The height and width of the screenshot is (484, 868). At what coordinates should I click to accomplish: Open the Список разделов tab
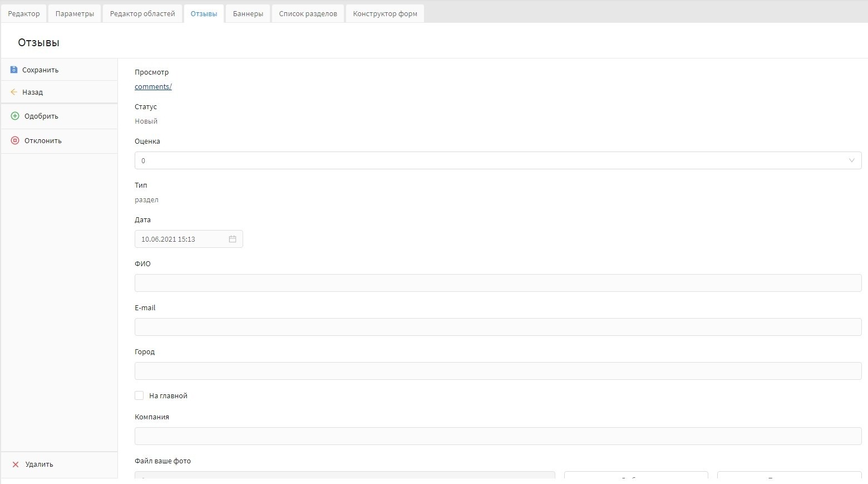308,13
